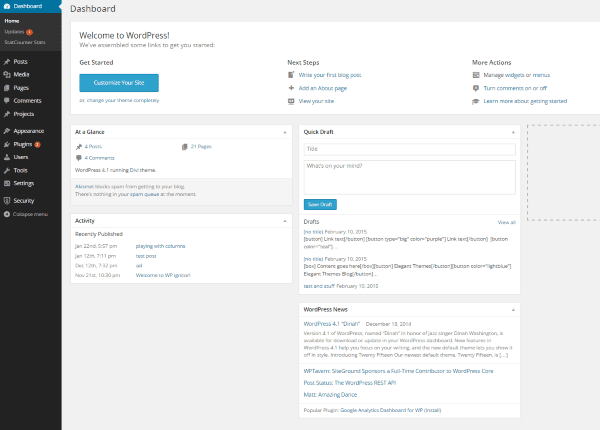Click the edit icon beside Write your first blog post
Viewport: 600px width, 430px height.
291,75
